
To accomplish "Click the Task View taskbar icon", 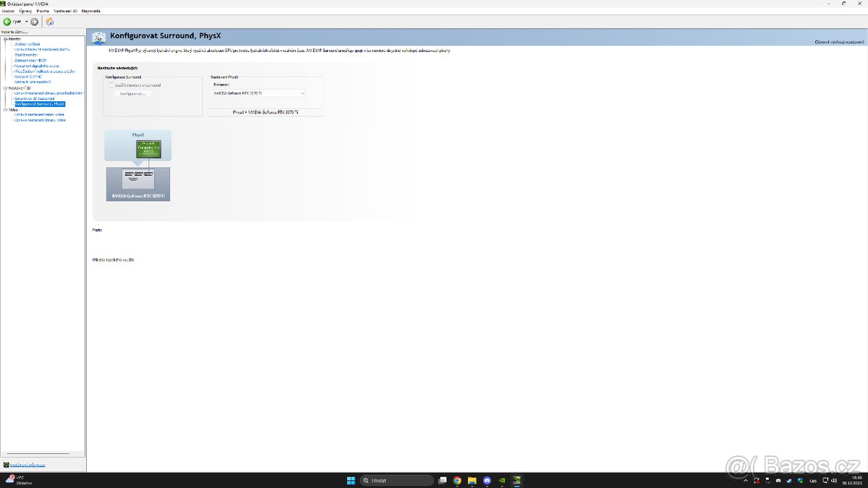I will [x=443, y=480].
